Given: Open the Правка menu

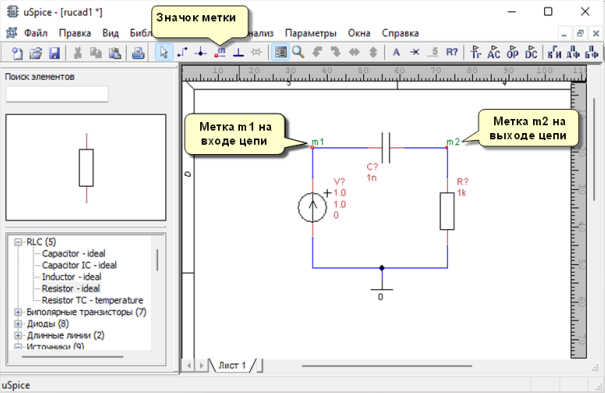Looking at the screenshot, I should coord(75,33).
